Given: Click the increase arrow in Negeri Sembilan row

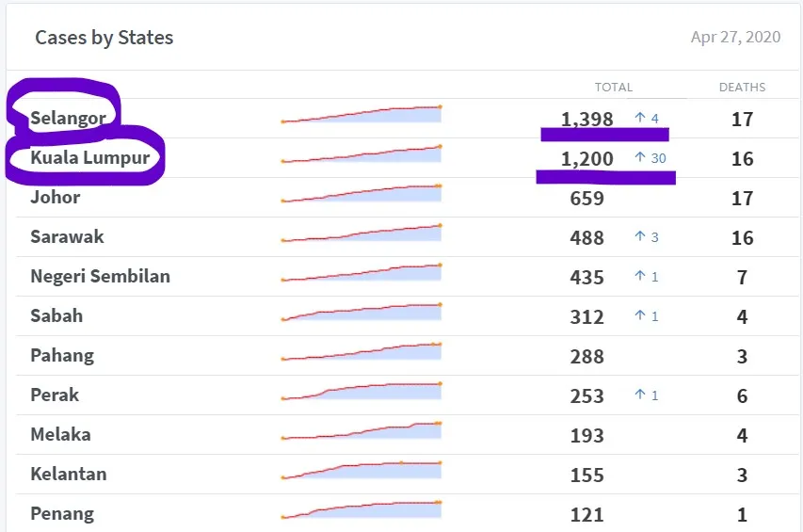Looking at the screenshot, I should (x=639, y=276).
